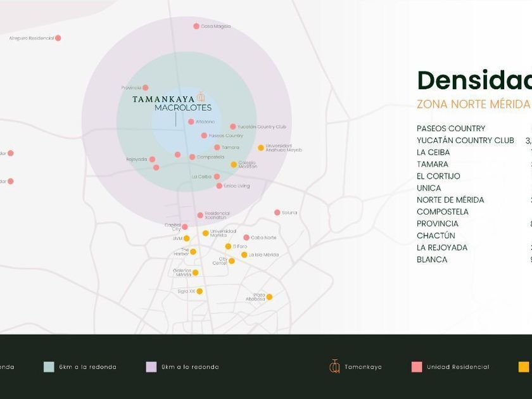Screen dimensions: 532x399
Task: Click the Yucatán Country Club marker
Action: [x=233, y=127]
